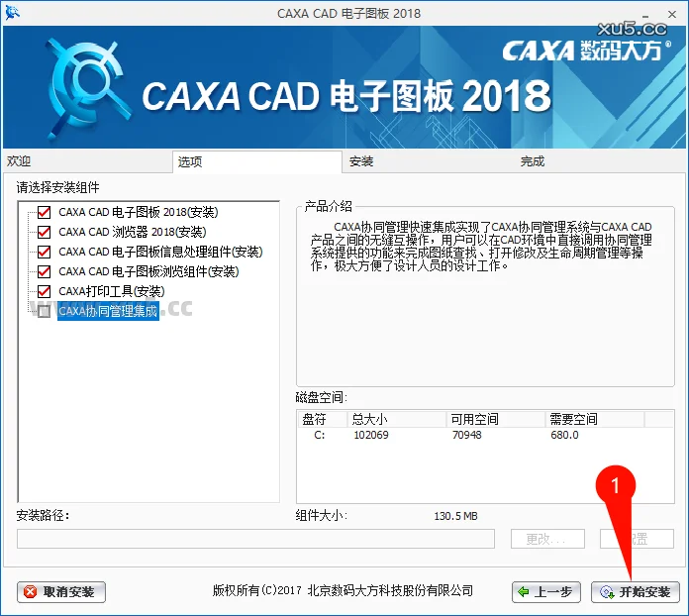Click the 取消安装 button

point(61,592)
